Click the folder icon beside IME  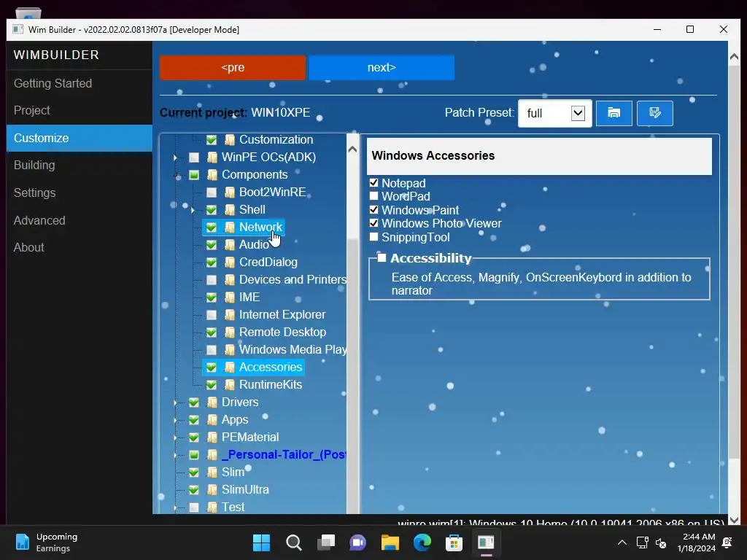pyautogui.click(x=230, y=297)
